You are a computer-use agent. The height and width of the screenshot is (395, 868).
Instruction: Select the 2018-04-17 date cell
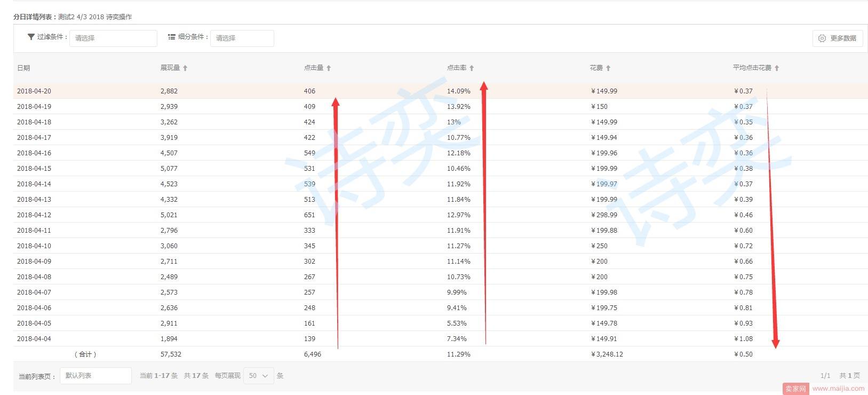point(34,138)
